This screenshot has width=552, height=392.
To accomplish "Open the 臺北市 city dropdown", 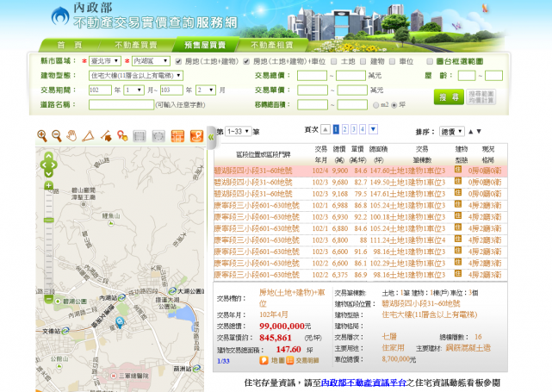I will [105, 62].
